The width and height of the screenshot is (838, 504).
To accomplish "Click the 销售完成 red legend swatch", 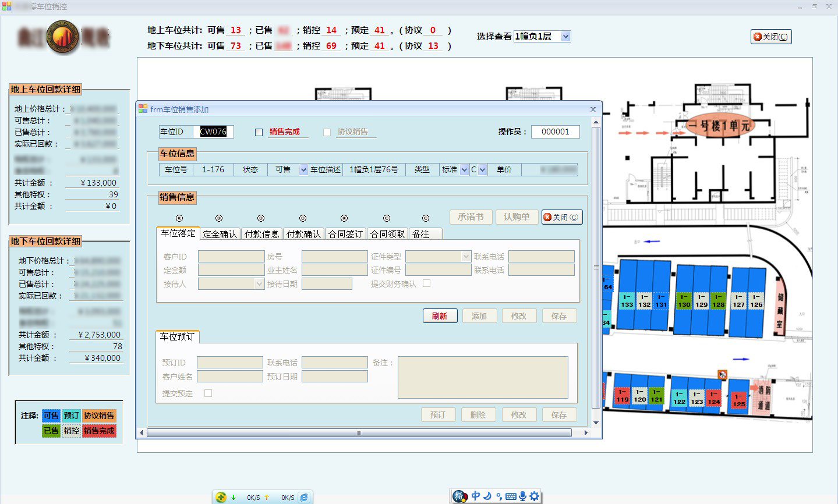I will pyautogui.click(x=99, y=431).
